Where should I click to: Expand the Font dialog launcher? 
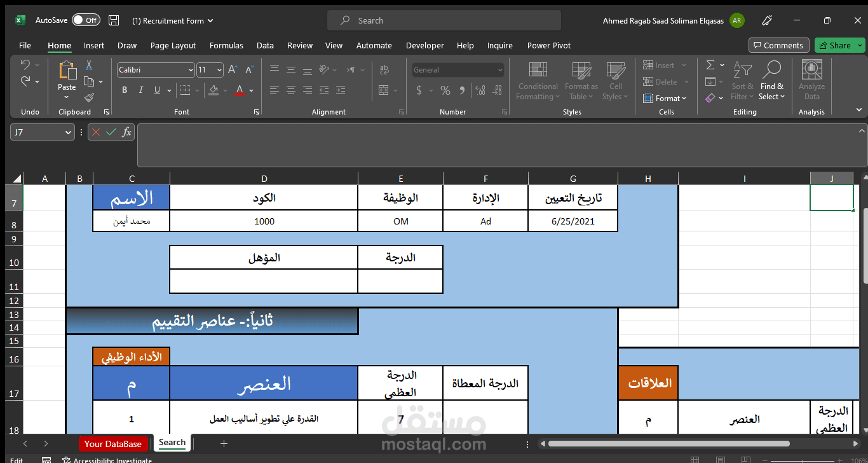(256, 112)
